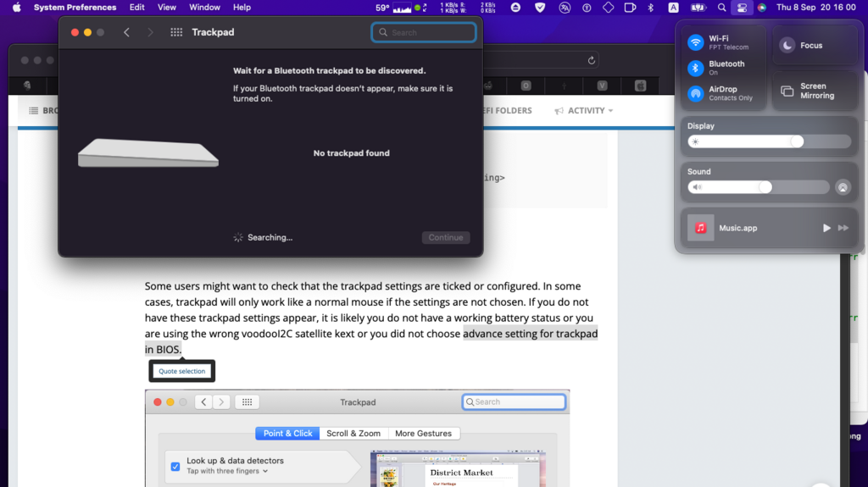This screenshot has width=868, height=487.
Task: Open sound output AirPlay options
Action: pos(843,187)
